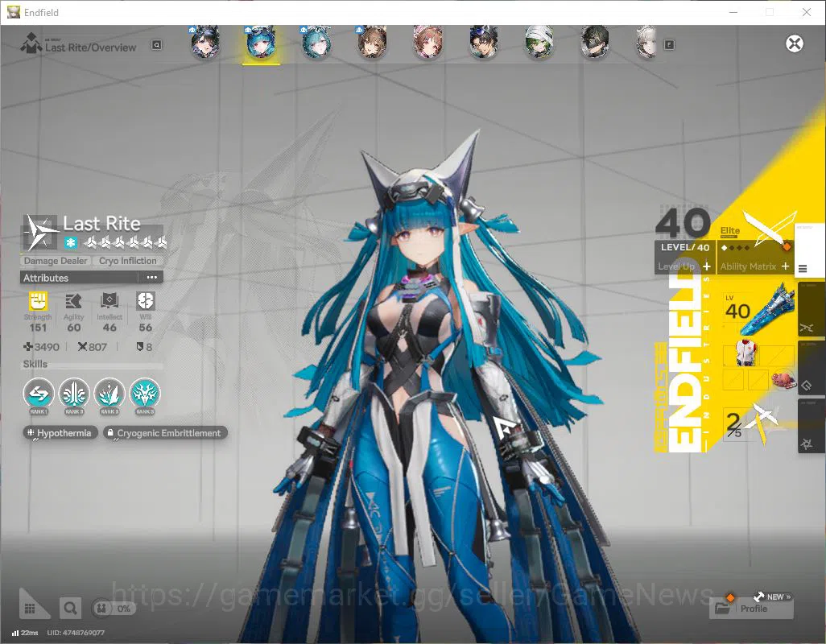Click the Endfield window title icon
The width and height of the screenshot is (826, 644).
point(13,12)
